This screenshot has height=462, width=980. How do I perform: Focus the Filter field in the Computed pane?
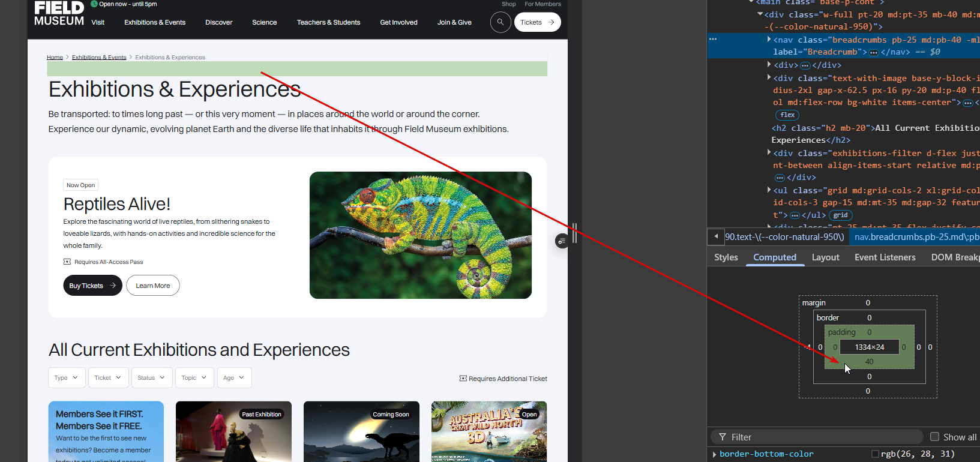[x=817, y=437]
